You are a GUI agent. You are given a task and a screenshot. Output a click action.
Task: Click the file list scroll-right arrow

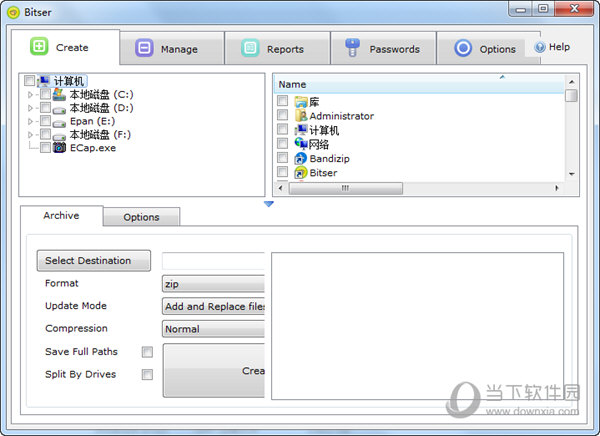(x=557, y=188)
